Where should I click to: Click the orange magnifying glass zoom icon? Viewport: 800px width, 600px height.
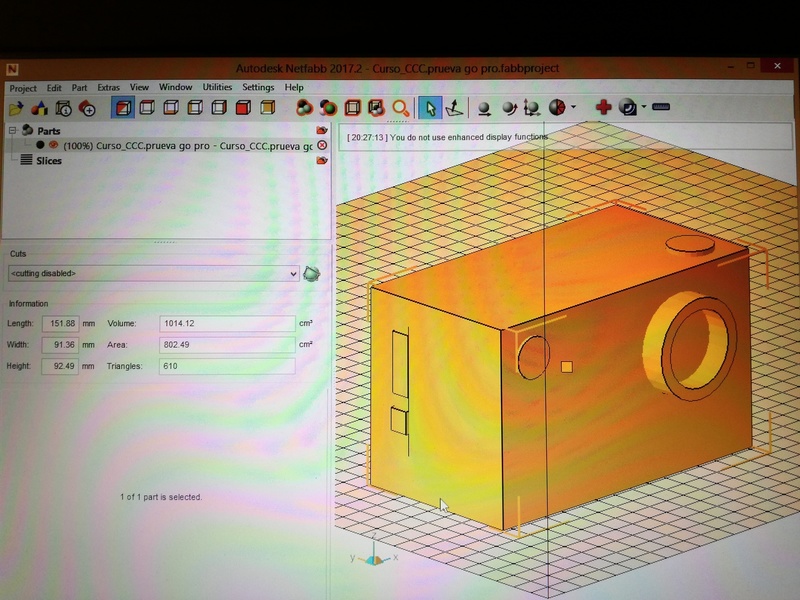(x=401, y=108)
